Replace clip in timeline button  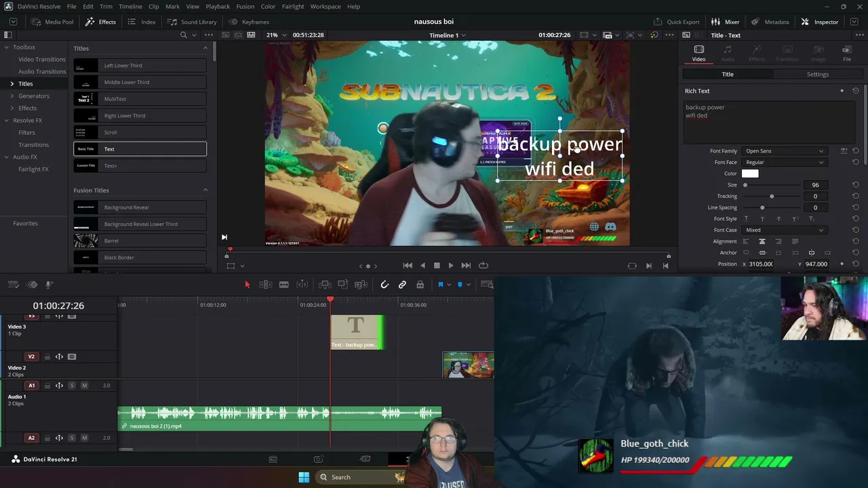tap(361, 285)
